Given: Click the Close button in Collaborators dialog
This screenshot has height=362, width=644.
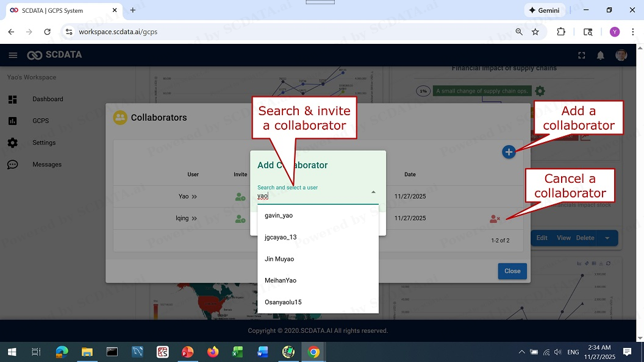Looking at the screenshot, I should (512, 271).
